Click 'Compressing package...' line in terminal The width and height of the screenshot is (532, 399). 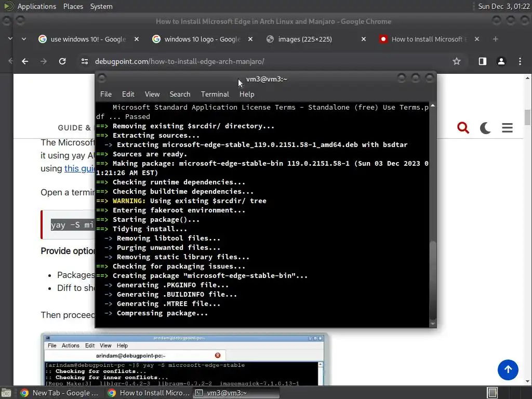(162, 313)
